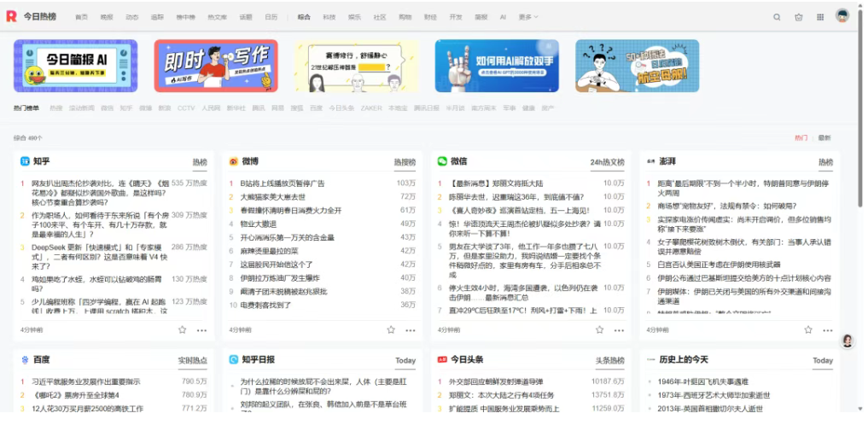The image size is (868, 425).
Task: Switch to 娱乐 category tab
Action: [x=354, y=17]
